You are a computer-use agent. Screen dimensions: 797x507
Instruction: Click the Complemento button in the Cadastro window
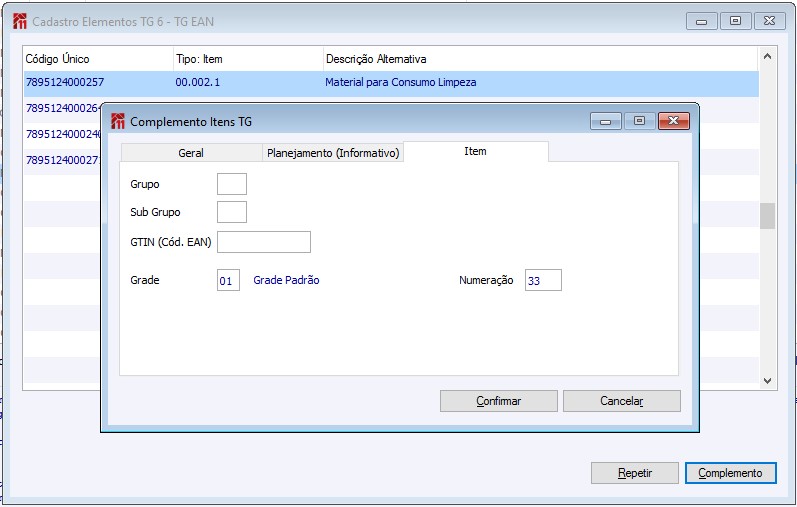[x=730, y=473]
